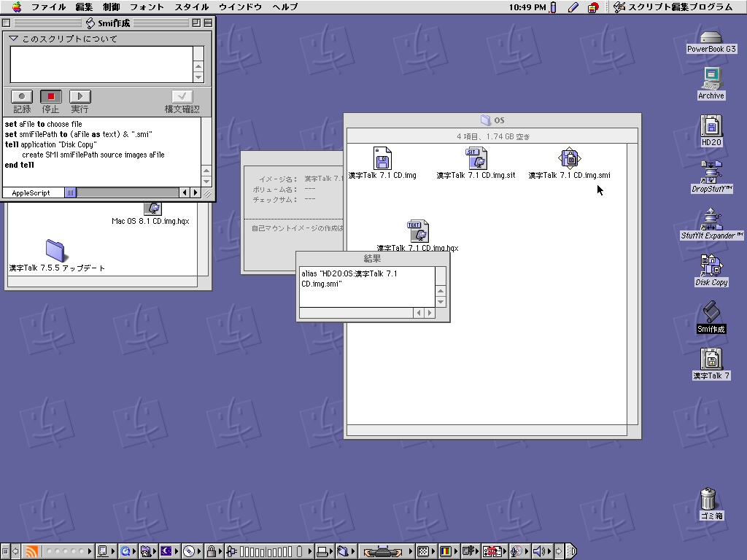Screen dimensions: 747x560
Task: Click right arrow of result window horizontal scrollbar
Action: pyautogui.click(x=430, y=313)
